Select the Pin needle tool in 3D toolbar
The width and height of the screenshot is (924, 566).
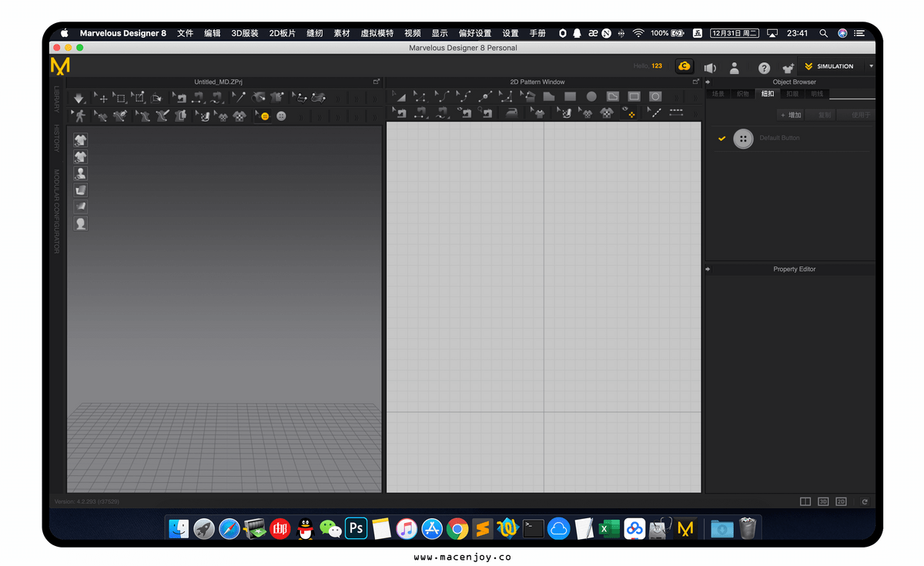239,98
